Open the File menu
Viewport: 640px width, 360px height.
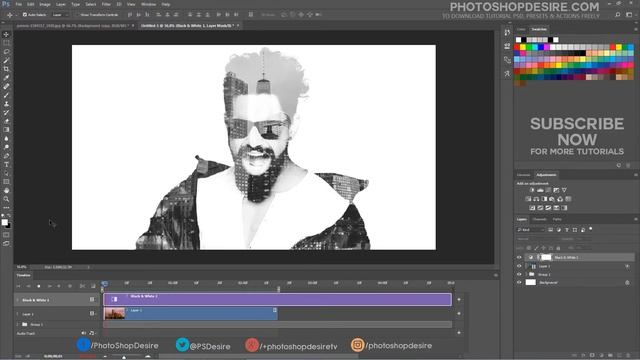(x=19, y=4)
